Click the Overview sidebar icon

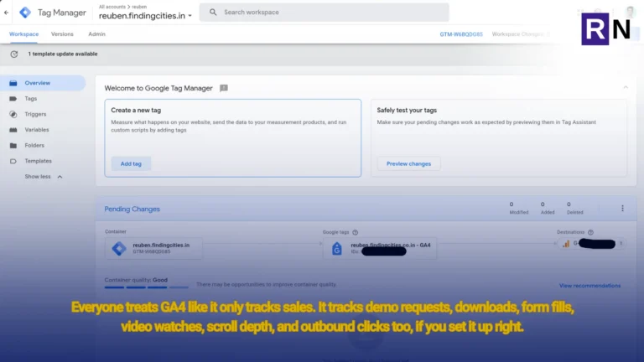point(13,83)
